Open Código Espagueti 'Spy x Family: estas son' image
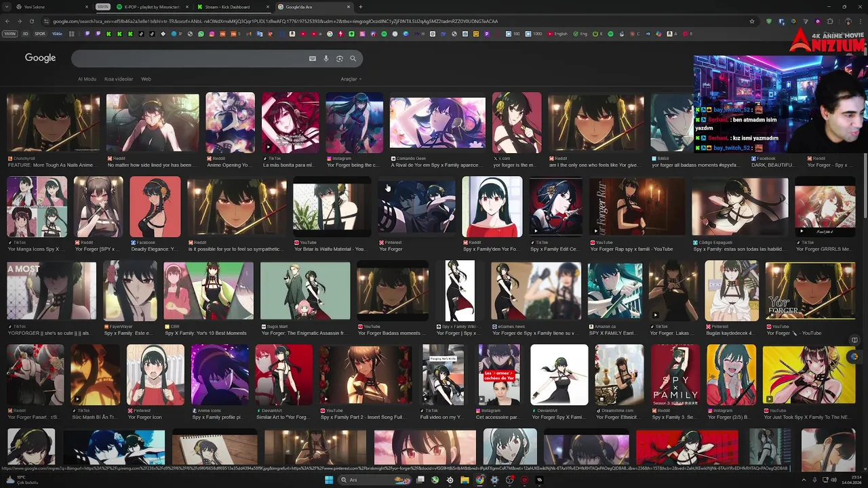Image resolution: width=868 pixels, height=488 pixels. tap(740, 207)
